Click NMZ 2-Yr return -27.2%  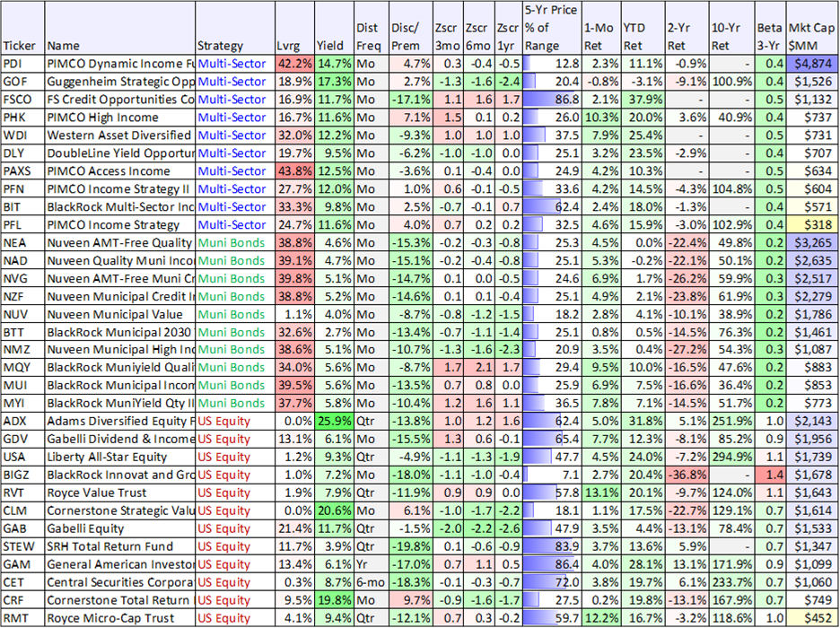point(687,350)
